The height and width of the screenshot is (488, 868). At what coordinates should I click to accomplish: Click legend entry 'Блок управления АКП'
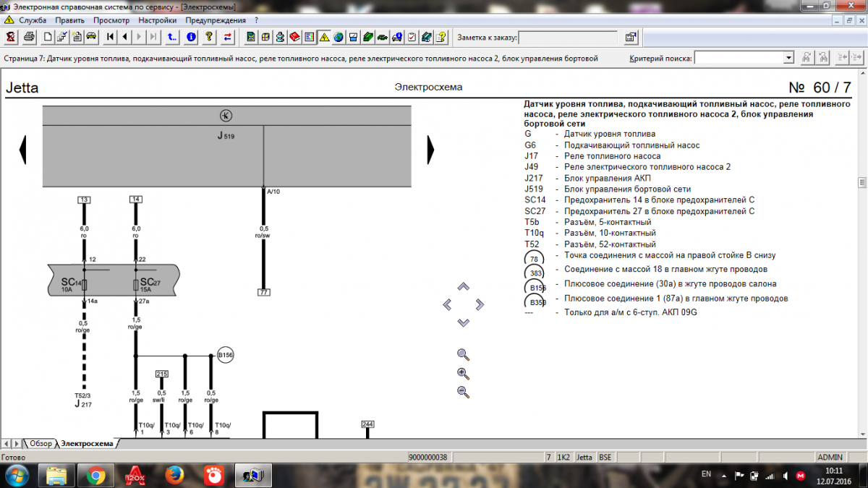coord(606,177)
